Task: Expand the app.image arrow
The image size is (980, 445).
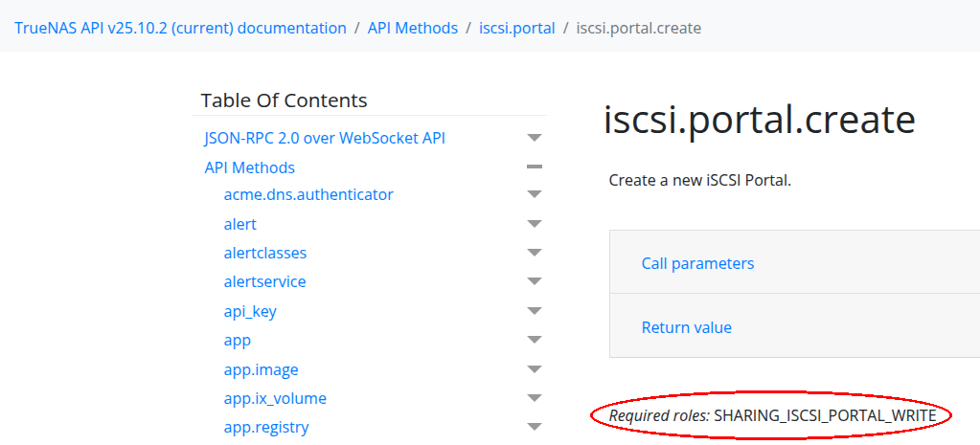Action: (x=535, y=370)
